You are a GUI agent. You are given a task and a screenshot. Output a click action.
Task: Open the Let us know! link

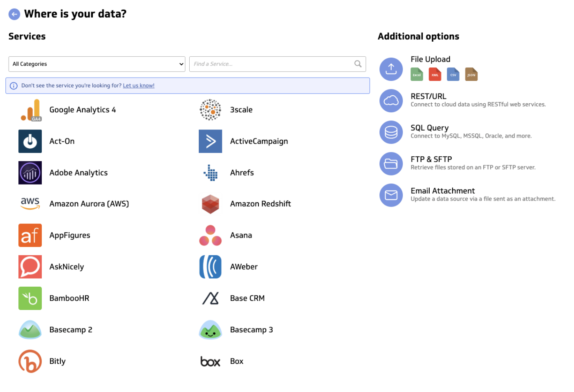(139, 85)
